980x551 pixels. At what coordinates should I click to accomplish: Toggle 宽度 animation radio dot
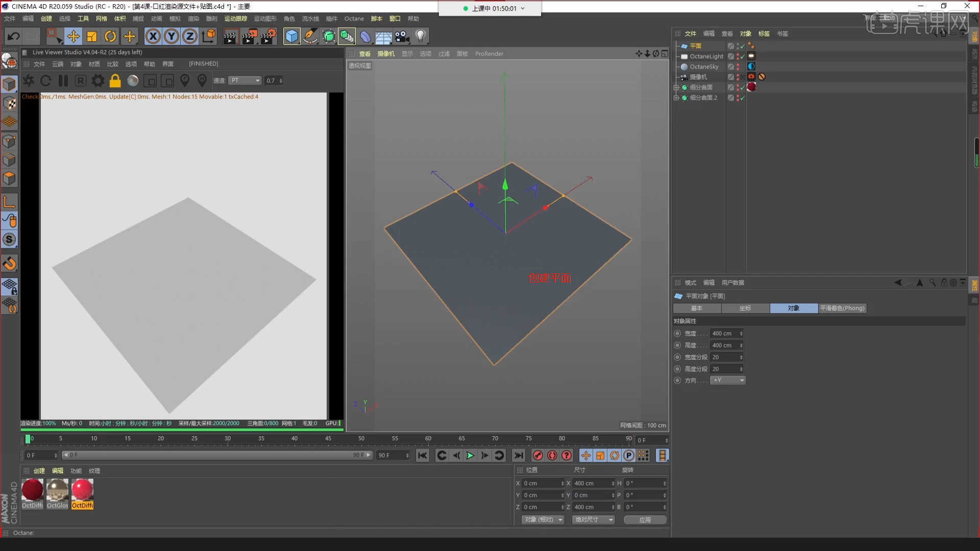pos(677,334)
